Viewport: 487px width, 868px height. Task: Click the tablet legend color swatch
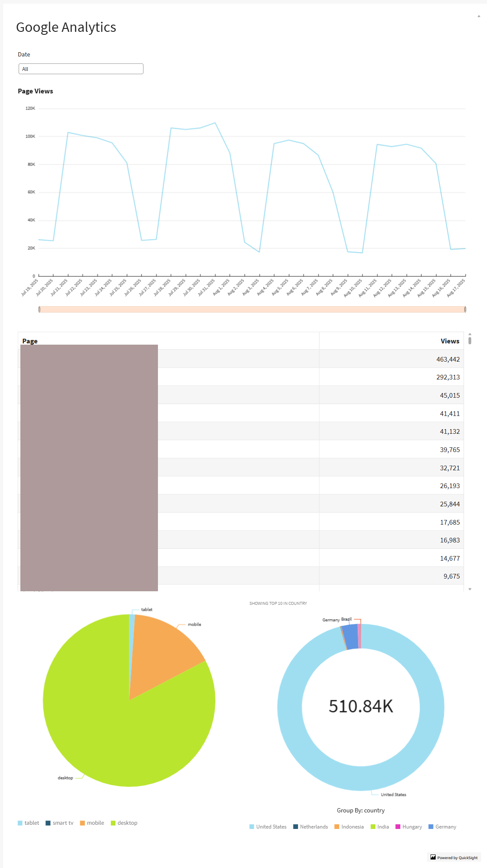pyautogui.click(x=20, y=823)
